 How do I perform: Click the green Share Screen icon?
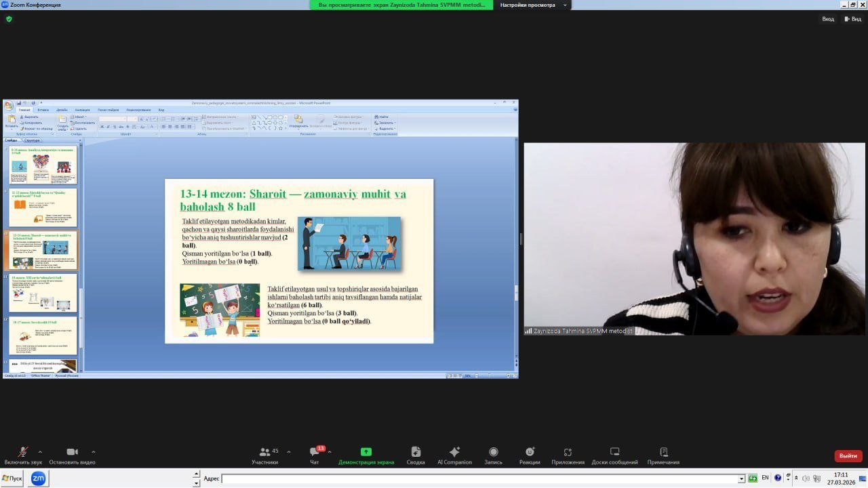(x=366, y=452)
